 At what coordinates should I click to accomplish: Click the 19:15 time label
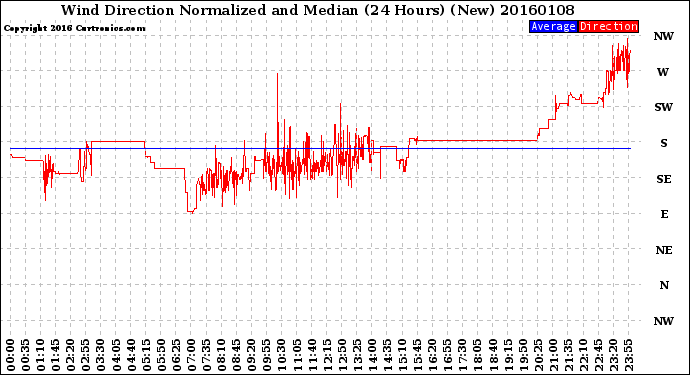pos(507,355)
